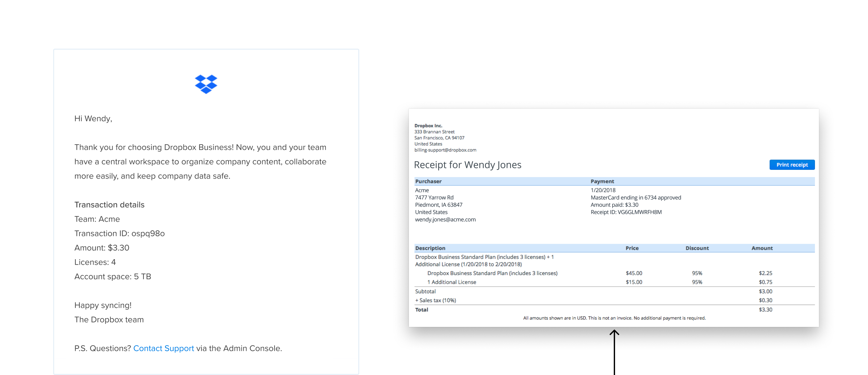Click the $2.25 amount cell
Viewport: 868px width, 375px height.
pos(765,273)
